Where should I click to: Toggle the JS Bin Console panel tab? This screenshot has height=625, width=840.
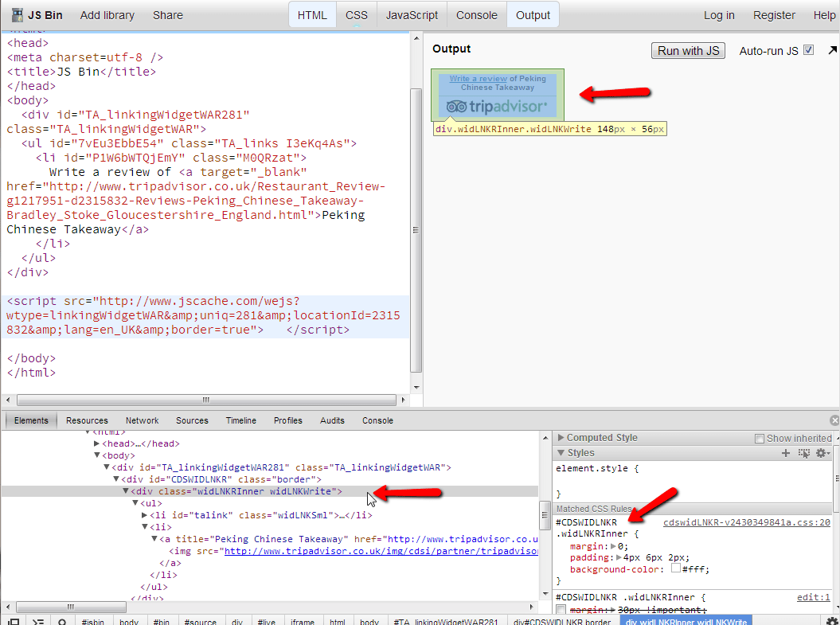click(477, 15)
